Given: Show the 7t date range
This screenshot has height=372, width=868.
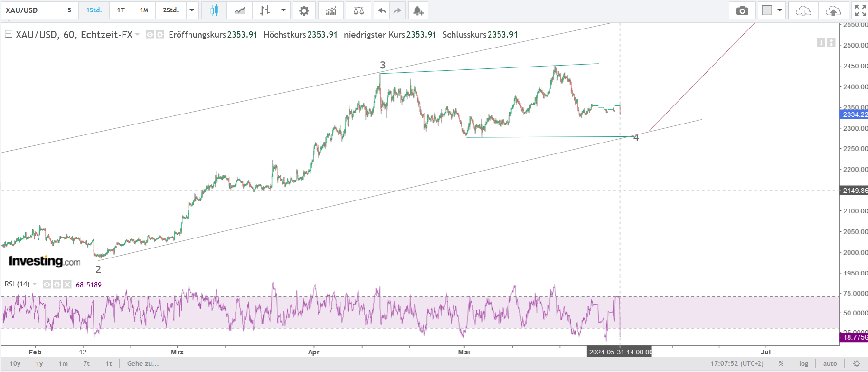Looking at the screenshot, I should 86,363.
